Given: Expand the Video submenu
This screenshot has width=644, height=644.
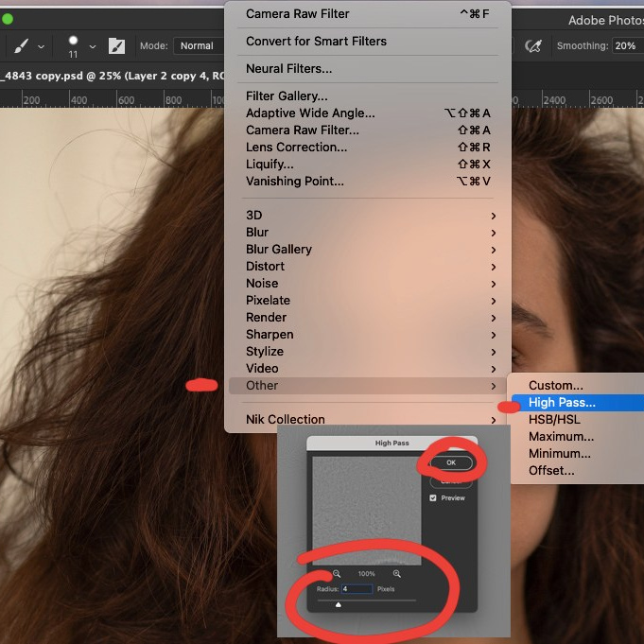Looking at the screenshot, I should point(368,369).
